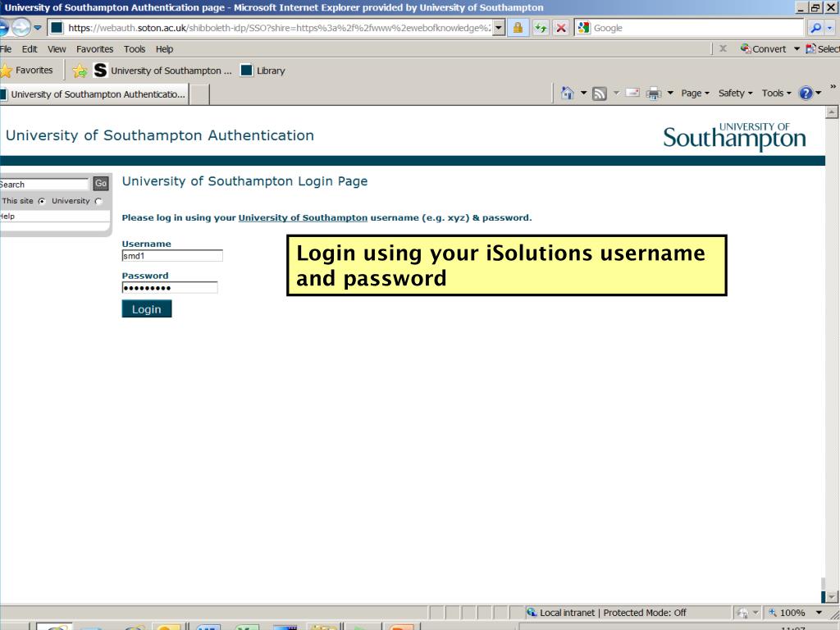Image resolution: width=840 pixels, height=630 pixels.
Task: Click the blue Login button
Action: point(147,309)
